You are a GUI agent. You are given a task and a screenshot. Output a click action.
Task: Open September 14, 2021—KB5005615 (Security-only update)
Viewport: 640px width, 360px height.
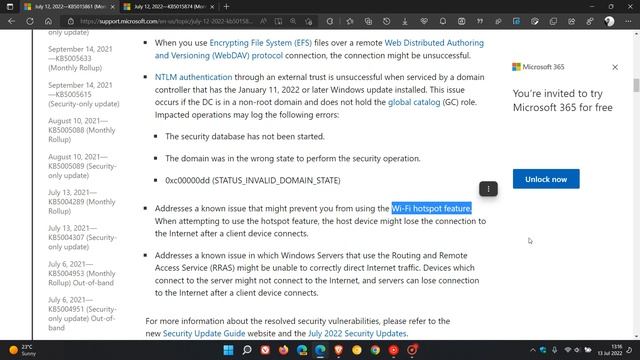click(84, 94)
